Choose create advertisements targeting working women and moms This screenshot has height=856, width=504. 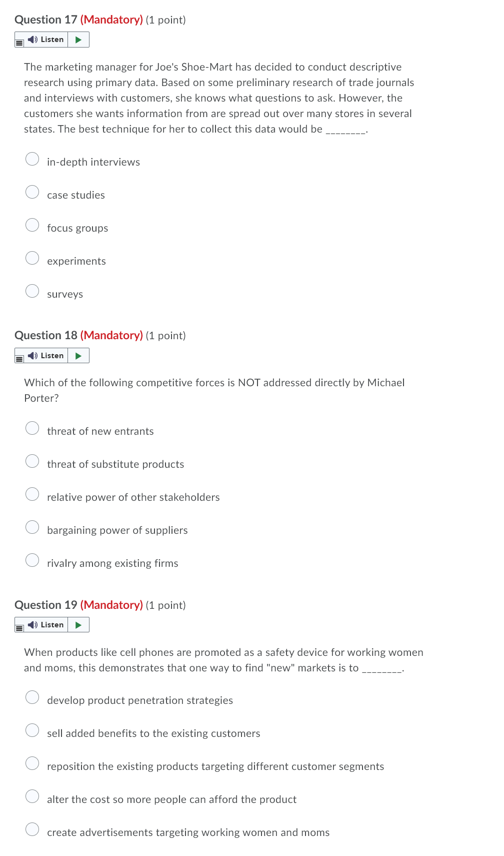coord(32,829)
